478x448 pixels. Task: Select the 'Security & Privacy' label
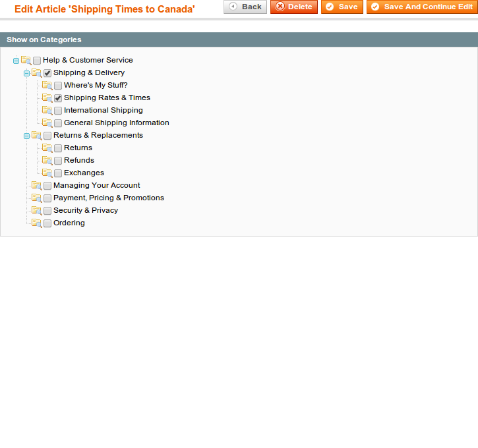pyautogui.click(x=86, y=210)
